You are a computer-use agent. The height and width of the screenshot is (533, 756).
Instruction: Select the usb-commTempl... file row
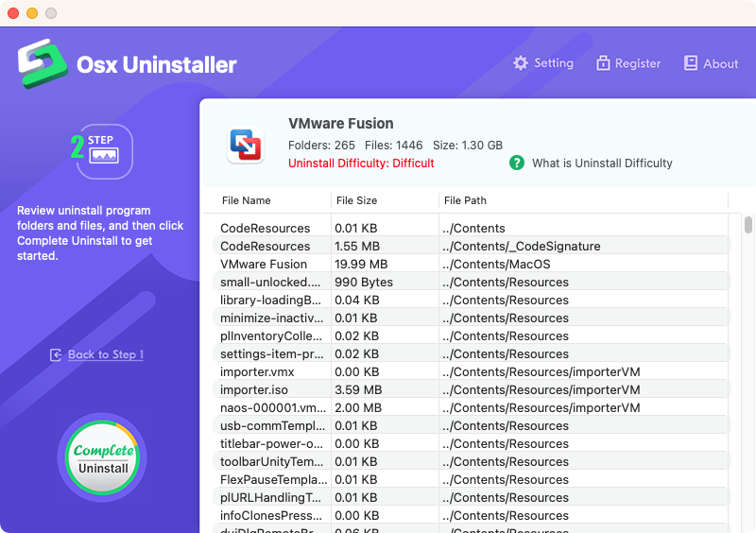(x=472, y=426)
